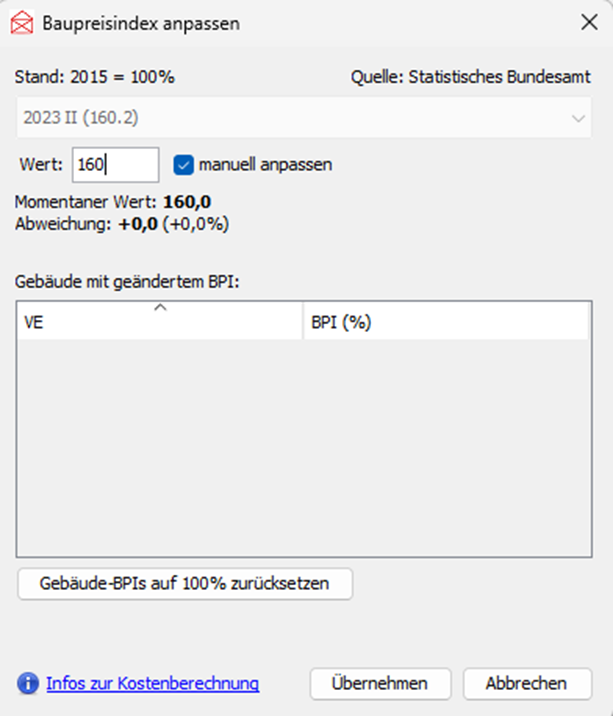Uncheck the manuell anpassen checkbox
The image size is (613, 716).
(x=182, y=165)
